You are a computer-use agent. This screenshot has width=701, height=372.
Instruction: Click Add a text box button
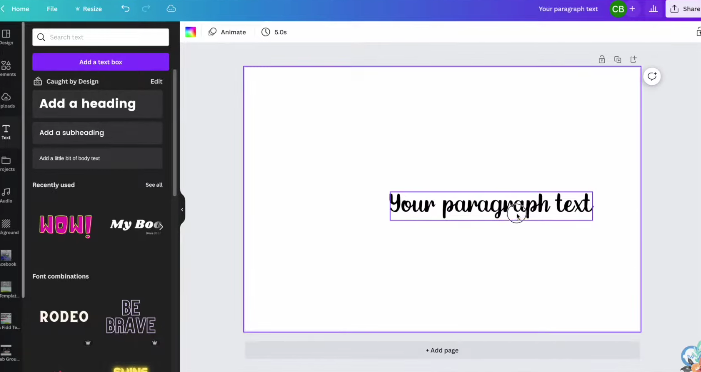[101, 62]
